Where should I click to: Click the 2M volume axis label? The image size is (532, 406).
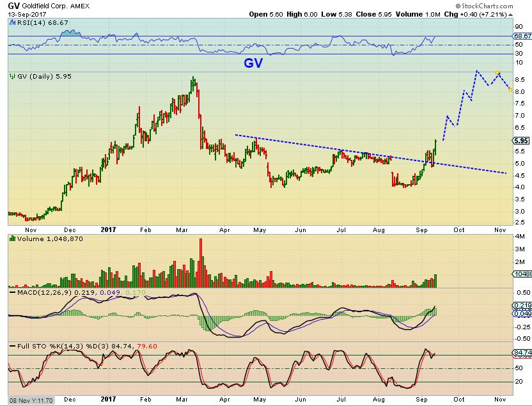tap(520, 262)
